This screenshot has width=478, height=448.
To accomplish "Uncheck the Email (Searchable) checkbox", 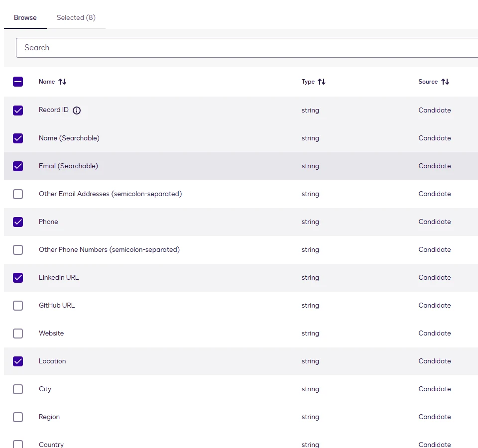I will tap(18, 166).
